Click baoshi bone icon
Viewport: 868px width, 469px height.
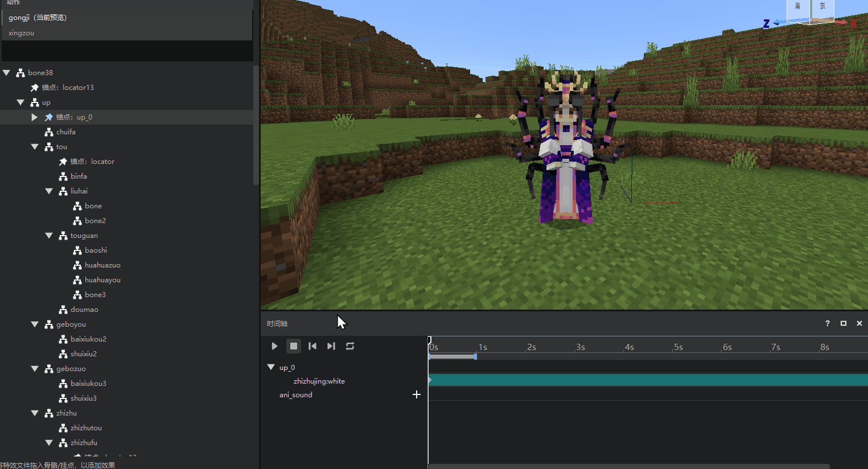tap(77, 250)
